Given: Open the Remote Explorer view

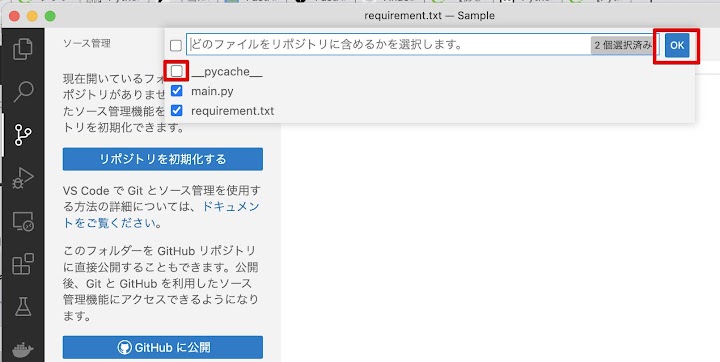Looking at the screenshot, I should [23, 221].
